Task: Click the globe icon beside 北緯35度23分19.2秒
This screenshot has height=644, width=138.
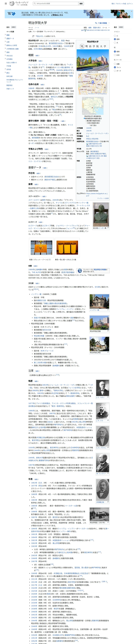Action: point(87,156)
